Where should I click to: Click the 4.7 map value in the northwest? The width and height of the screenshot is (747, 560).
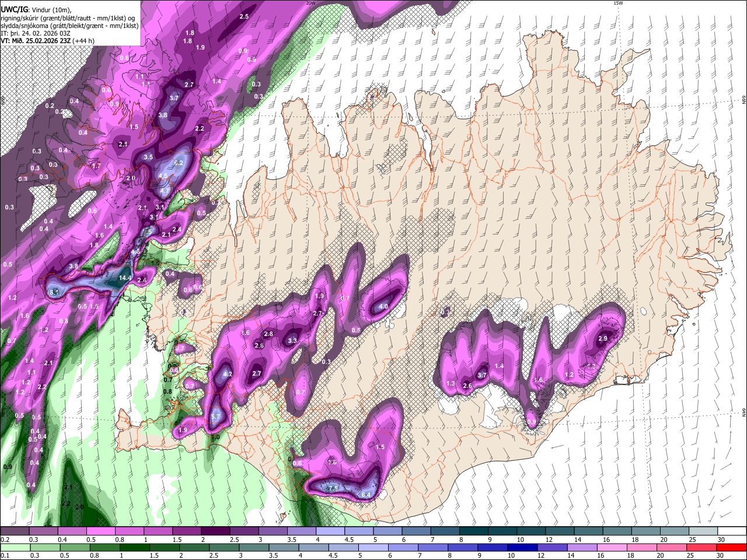click(165, 191)
